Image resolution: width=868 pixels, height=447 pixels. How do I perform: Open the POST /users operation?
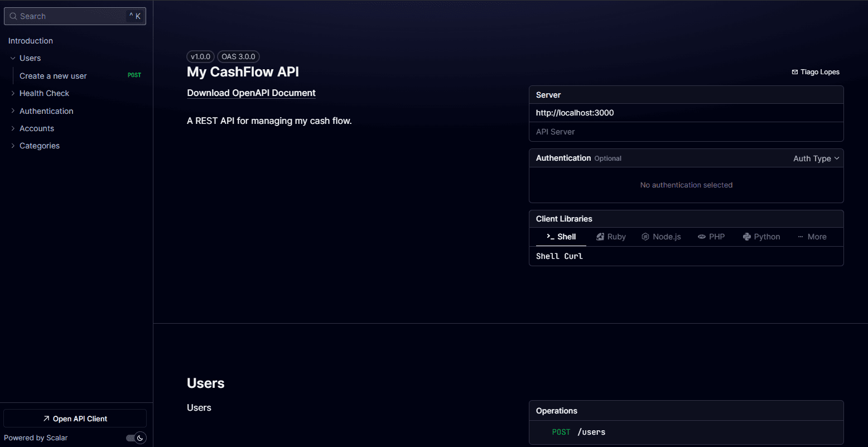[x=578, y=432]
